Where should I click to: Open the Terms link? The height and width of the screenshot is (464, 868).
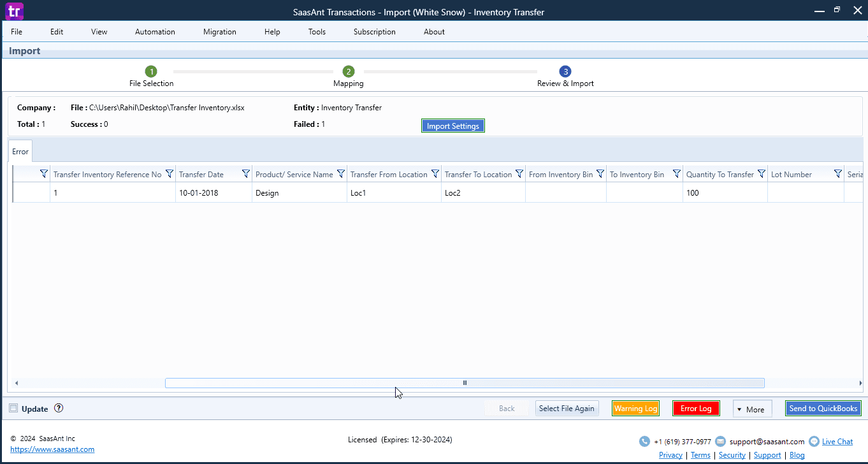[x=700, y=455]
